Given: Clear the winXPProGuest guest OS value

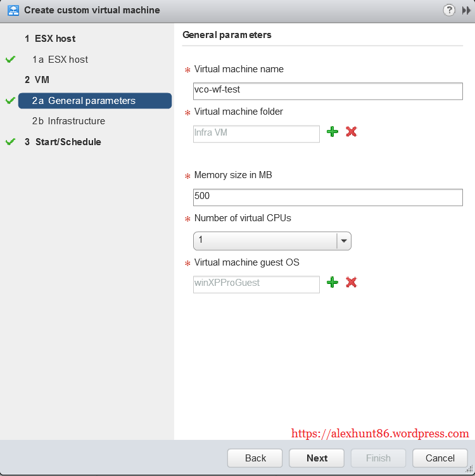Looking at the screenshot, I should pyautogui.click(x=351, y=283).
